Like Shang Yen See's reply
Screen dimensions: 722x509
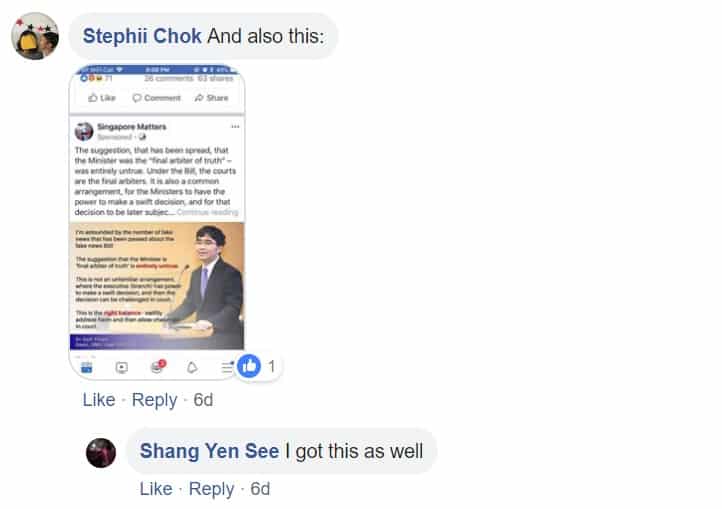156,489
